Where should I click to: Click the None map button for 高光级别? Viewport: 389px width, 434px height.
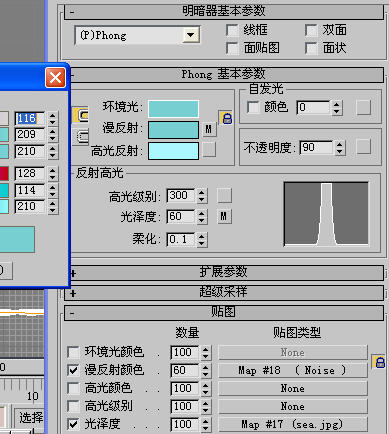(293, 406)
